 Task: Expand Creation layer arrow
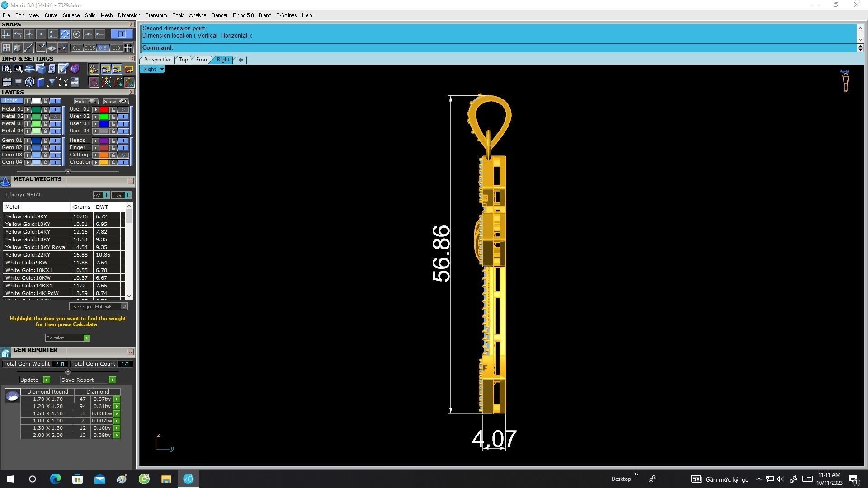95,162
